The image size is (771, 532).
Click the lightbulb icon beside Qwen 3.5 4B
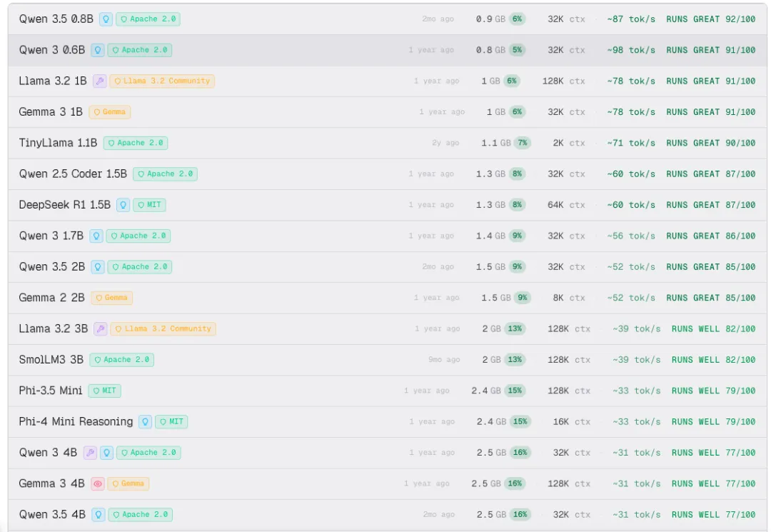coord(99,515)
